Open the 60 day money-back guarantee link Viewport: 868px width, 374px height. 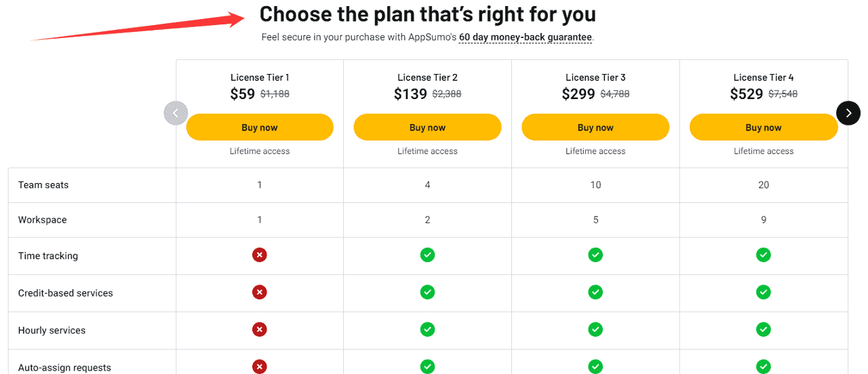click(x=526, y=37)
